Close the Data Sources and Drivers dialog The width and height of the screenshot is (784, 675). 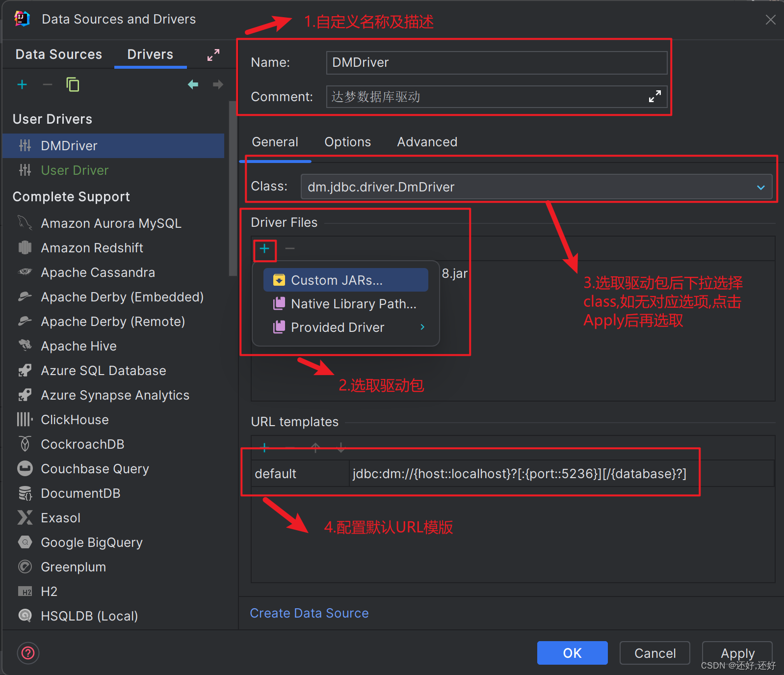click(x=770, y=20)
